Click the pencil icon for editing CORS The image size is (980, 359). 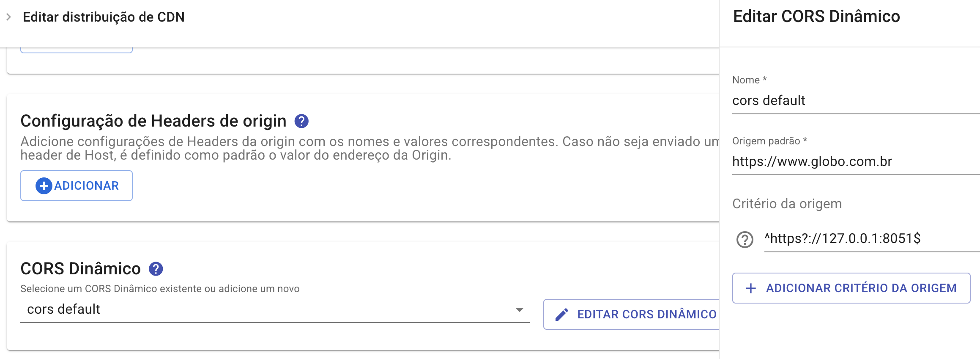point(562,315)
